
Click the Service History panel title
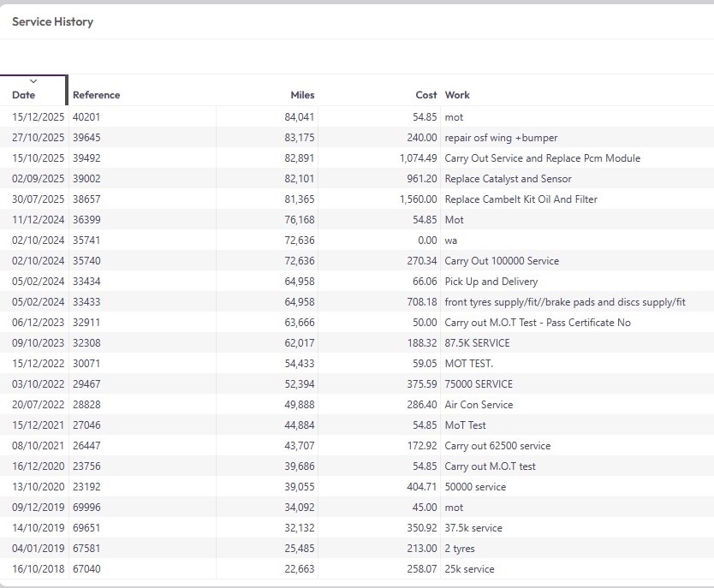coord(53,22)
